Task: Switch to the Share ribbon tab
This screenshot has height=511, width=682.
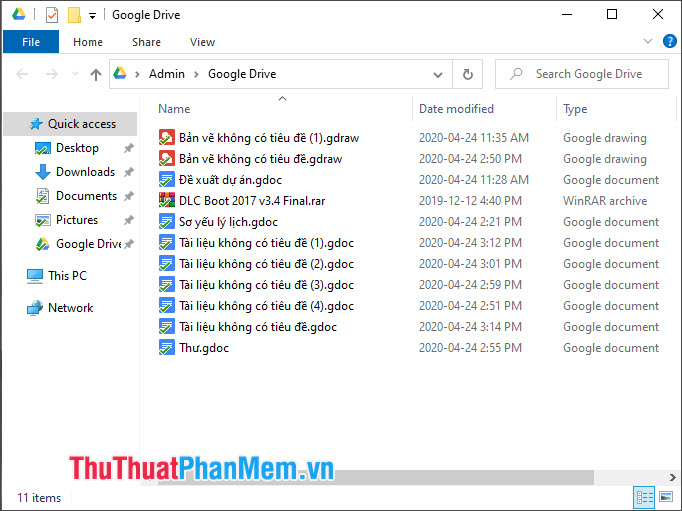Action: click(146, 42)
